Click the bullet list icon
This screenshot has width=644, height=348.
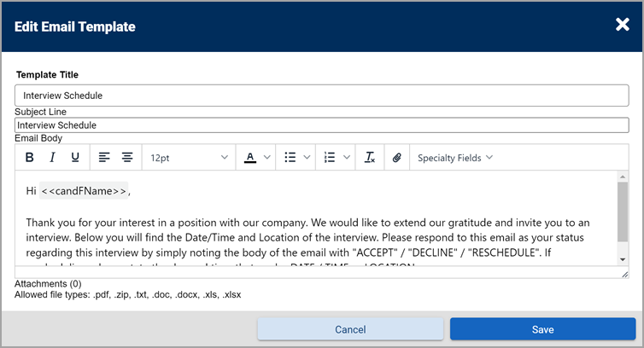click(x=290, y=158)
